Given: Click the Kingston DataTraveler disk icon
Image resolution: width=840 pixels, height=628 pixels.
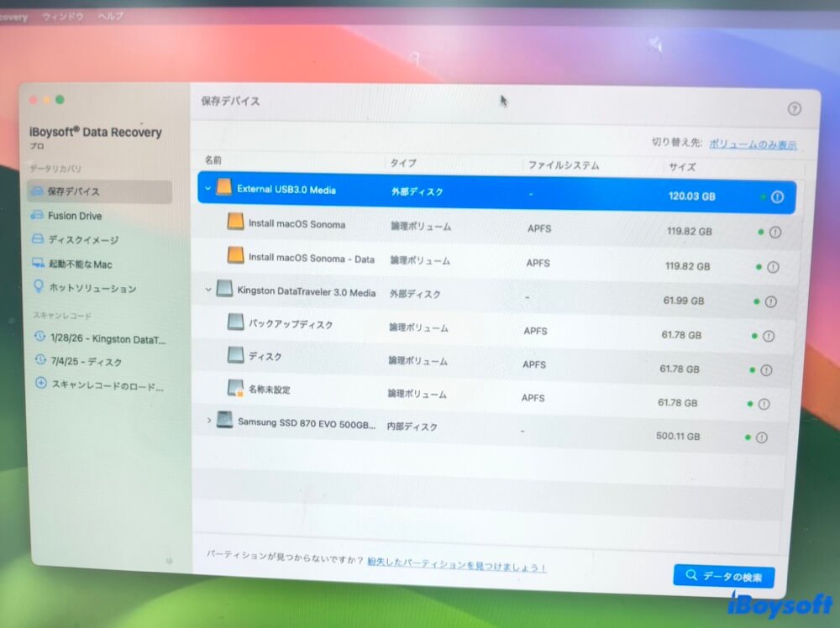Looking at the screenshot, I should click(x=224, y=290).
